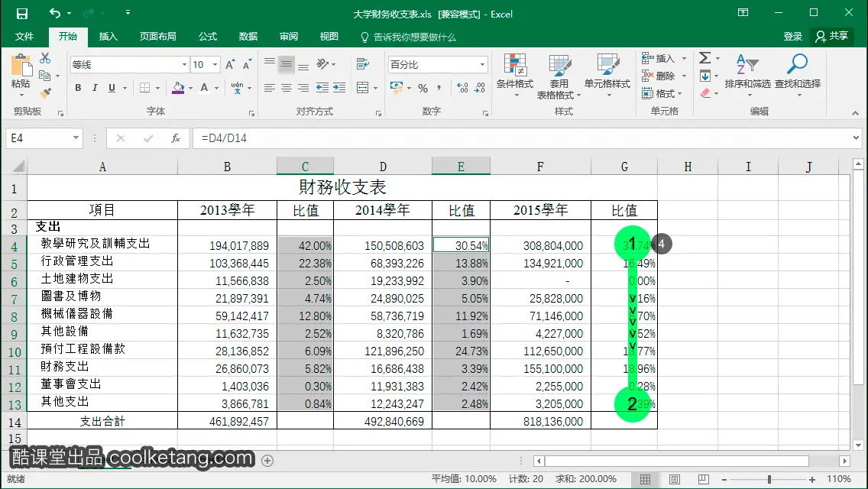Click the Copy icon
Image resolution: width=868 pixels, height=489 pixels.
coord(45,76)
